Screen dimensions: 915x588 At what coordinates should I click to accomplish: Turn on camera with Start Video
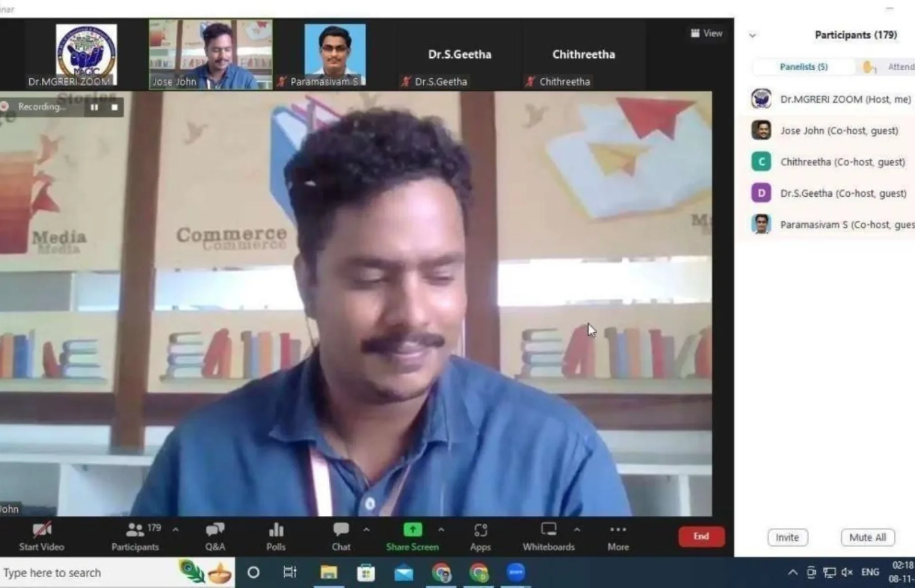point(42,535)
